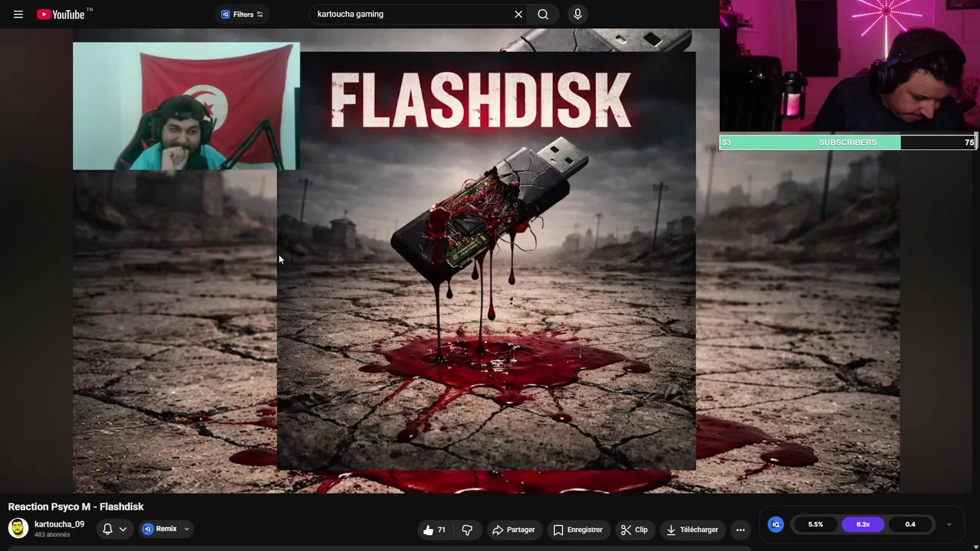Dislike the video with thumbs down

pyautogui.click(x=467, y=530)
